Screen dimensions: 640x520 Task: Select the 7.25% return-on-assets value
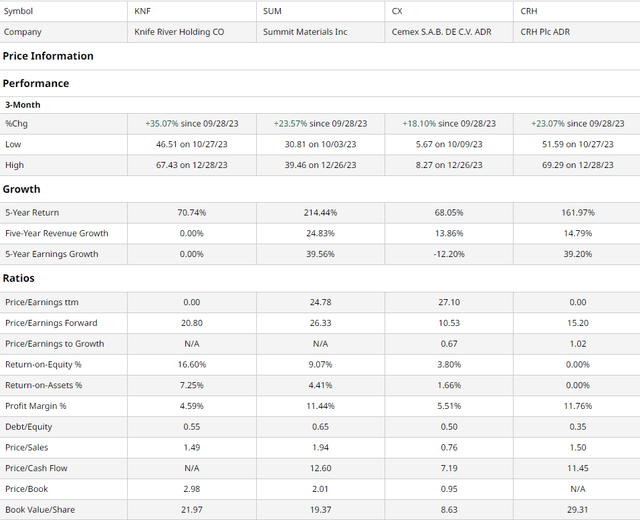coord(192,385)
